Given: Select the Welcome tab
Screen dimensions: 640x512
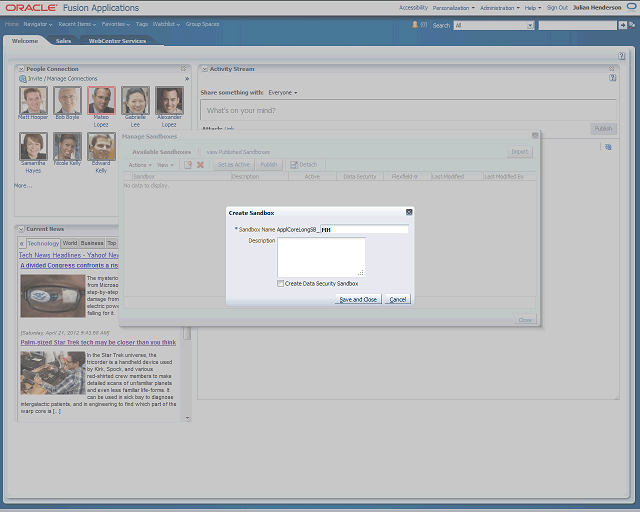Looking at the screenshot, I should point(25,41).
